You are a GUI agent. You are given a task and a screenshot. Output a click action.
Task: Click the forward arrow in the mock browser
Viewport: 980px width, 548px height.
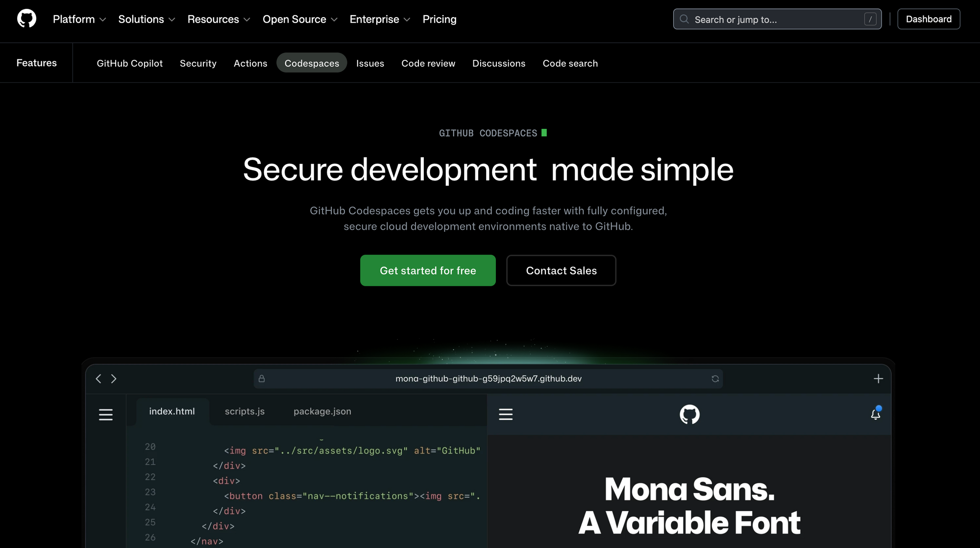114,378
